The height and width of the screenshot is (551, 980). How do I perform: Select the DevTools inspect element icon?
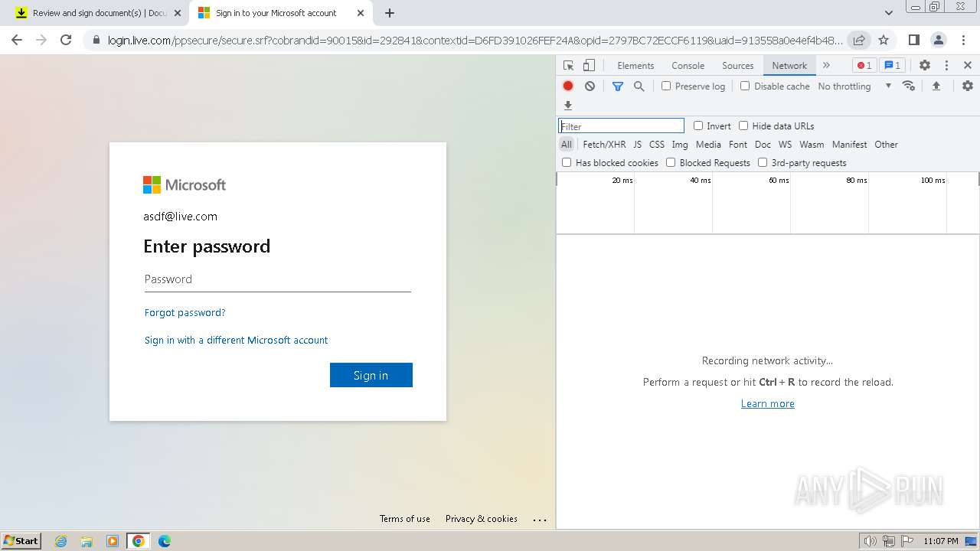click(568, 66)
